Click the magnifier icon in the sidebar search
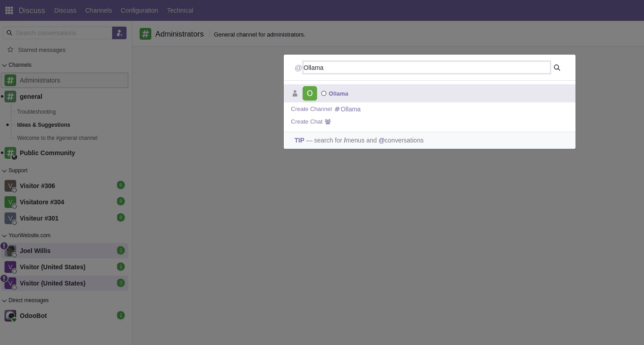Image resolution: width=644 pixels, height=345 pixels. pyautogui.click(x=9, y=33)
